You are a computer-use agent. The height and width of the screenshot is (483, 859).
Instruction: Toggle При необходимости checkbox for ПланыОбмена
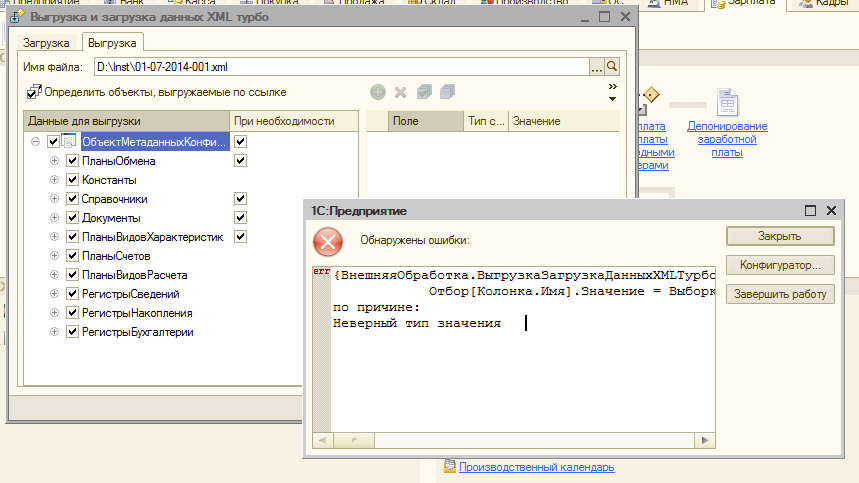[x=240, y=160]
